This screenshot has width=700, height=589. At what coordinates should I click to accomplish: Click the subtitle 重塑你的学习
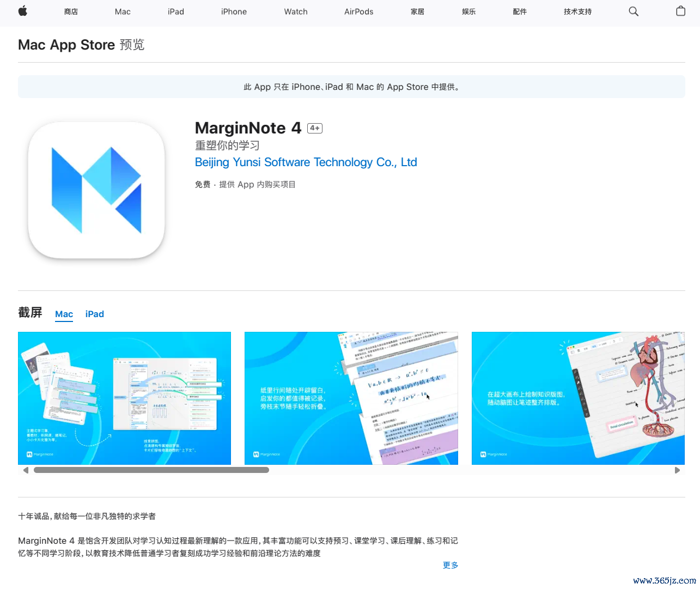[227, 145]
